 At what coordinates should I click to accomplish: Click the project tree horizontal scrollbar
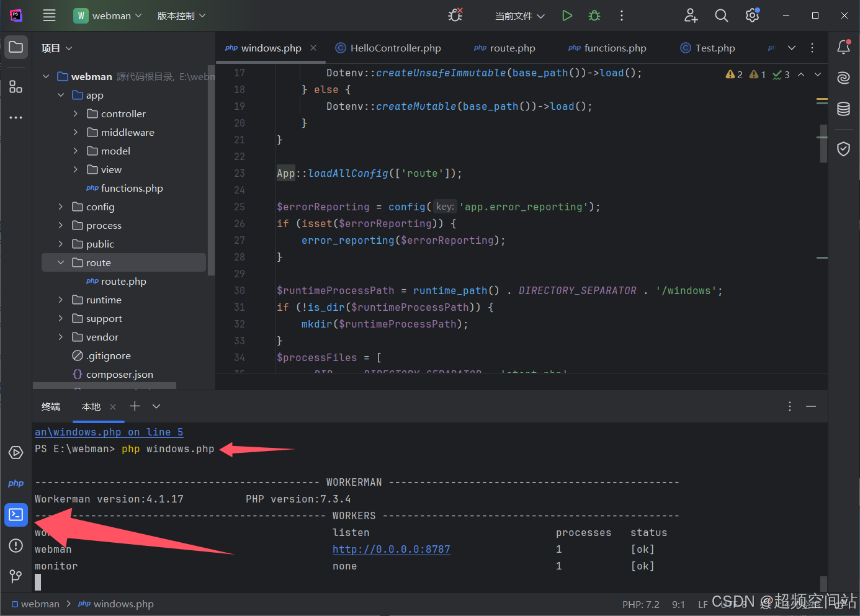tap(104, 386)
